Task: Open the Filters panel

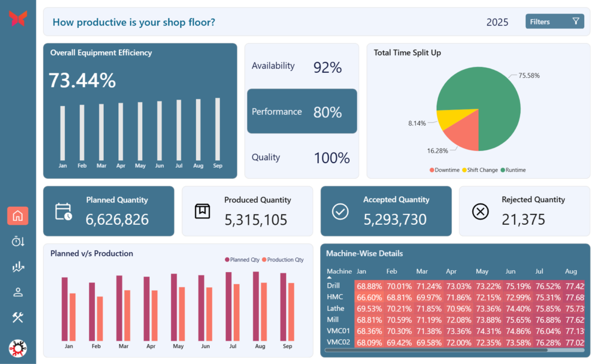Action: [554, 22]
